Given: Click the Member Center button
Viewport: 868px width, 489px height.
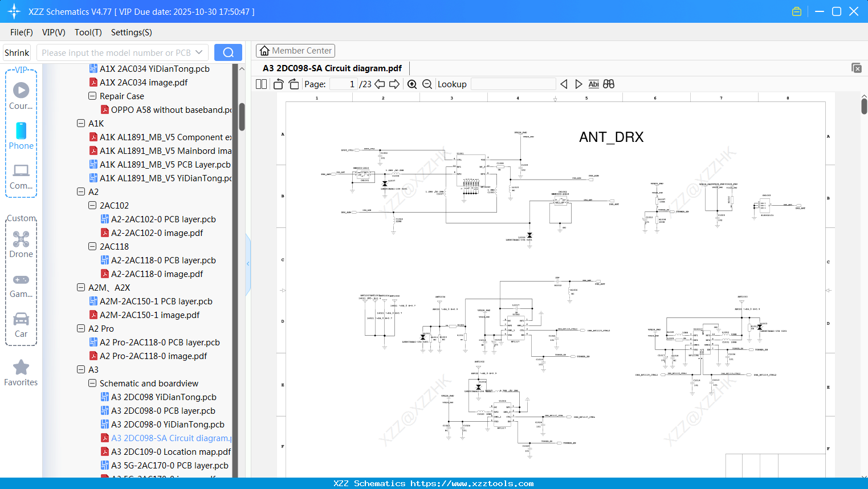Looking at the screenshot, I should (295, 51).
